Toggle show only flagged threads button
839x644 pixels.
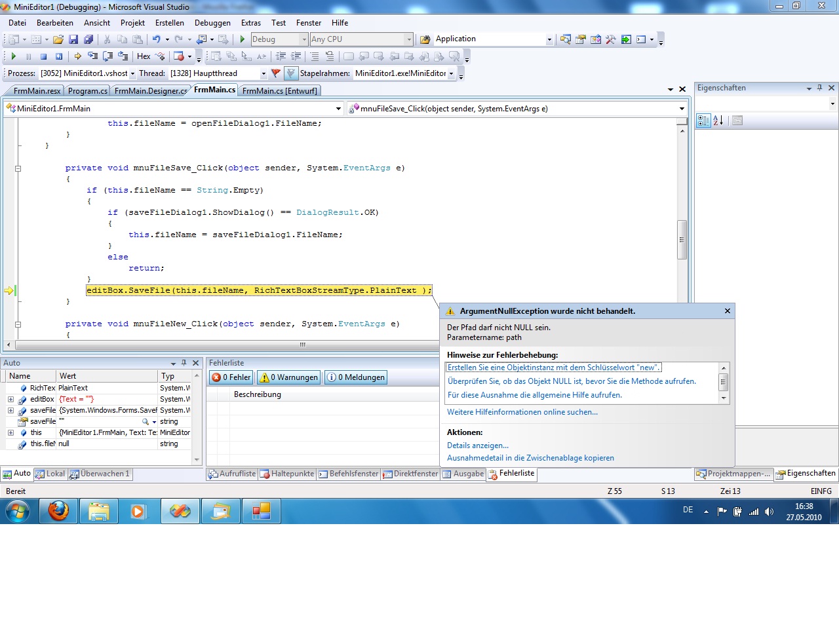pyautogui.click(x=291, y=73)
